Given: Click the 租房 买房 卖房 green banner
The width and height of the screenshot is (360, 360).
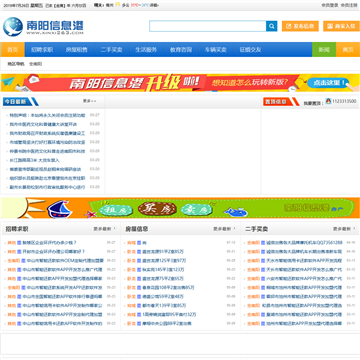Looking at the screenshot, I should coord(180,208).
